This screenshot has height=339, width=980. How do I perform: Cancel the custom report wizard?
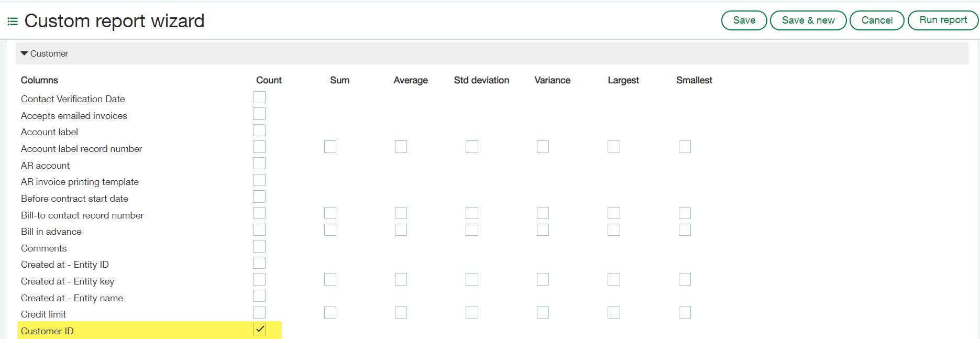click(x=876, y=20)
